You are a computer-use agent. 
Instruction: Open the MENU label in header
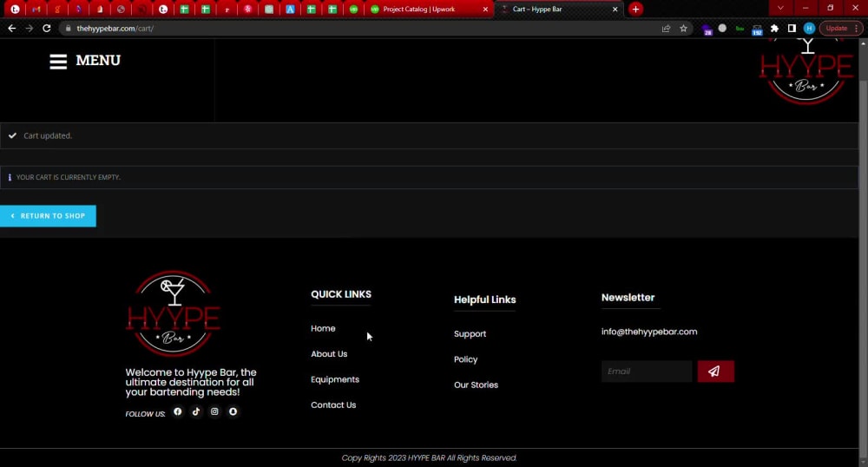(98, 60)
